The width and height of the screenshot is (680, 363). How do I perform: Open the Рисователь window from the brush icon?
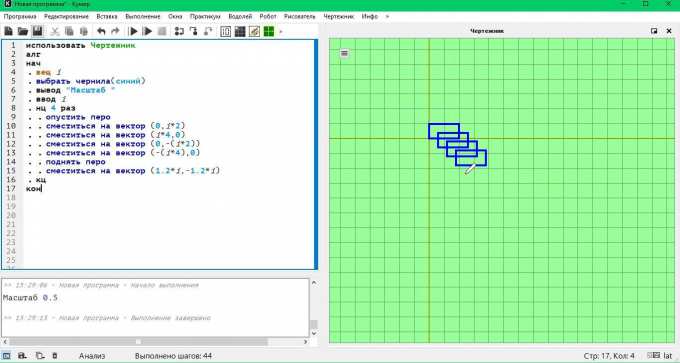click(x=254, y=31)
